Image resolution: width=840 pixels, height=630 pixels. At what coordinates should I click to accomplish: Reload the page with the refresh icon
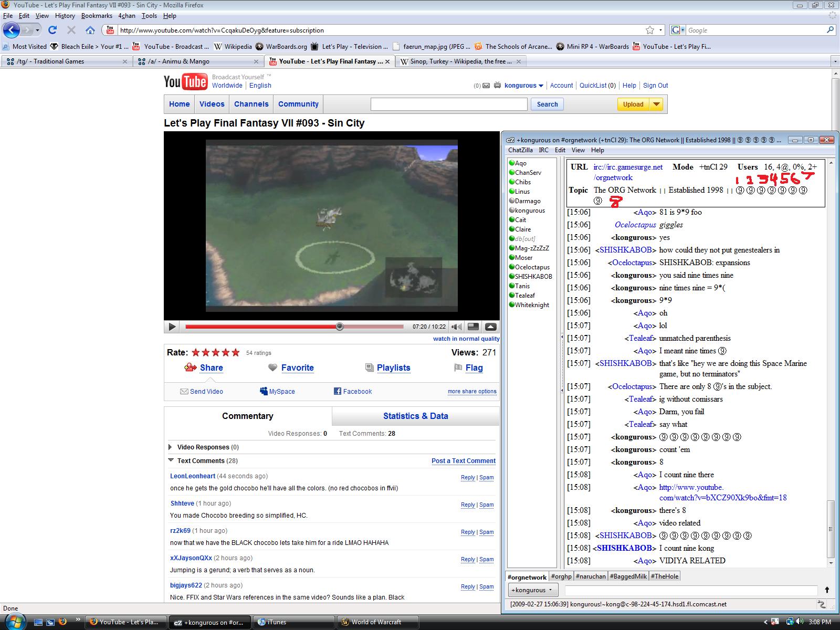(52, 30)
